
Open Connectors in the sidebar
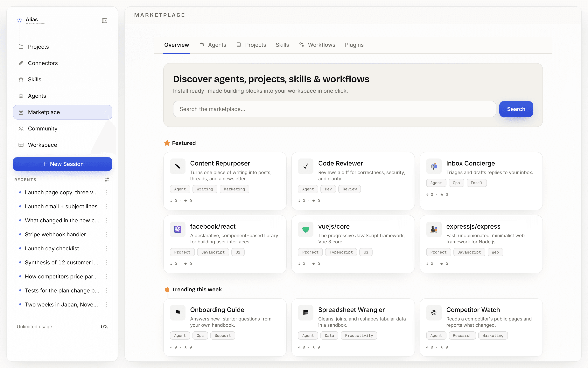click(63, 63)
